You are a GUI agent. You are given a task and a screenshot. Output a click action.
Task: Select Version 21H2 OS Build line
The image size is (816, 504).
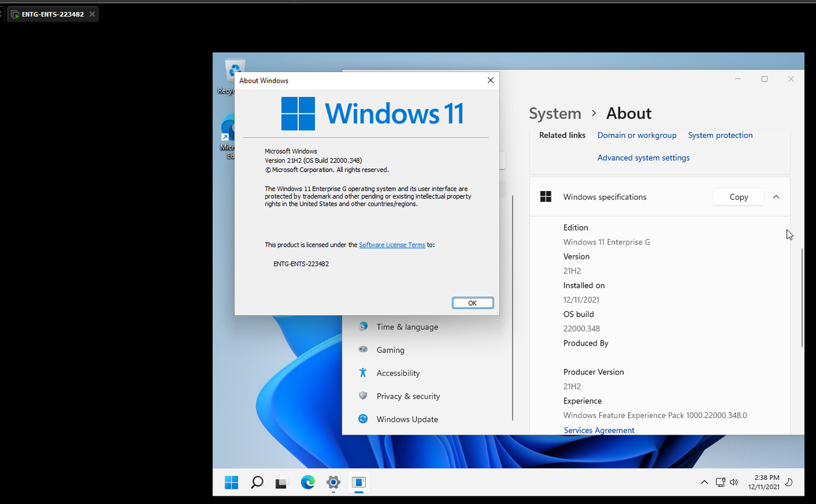(313, 161)
